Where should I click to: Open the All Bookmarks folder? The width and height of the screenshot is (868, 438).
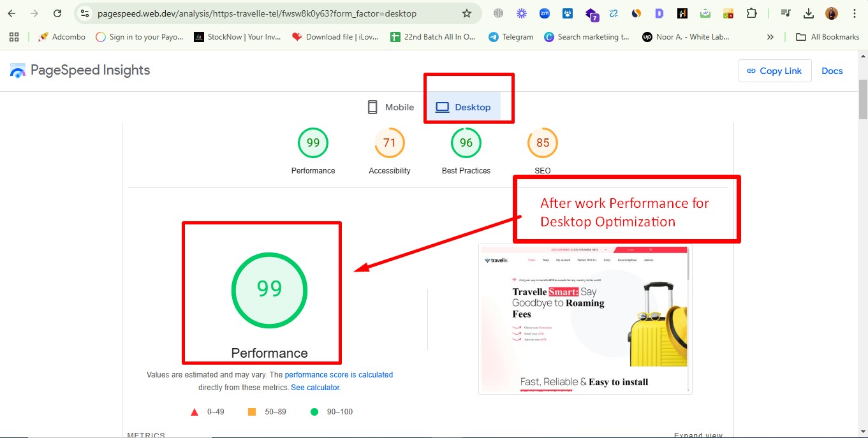tap(827, 37)
